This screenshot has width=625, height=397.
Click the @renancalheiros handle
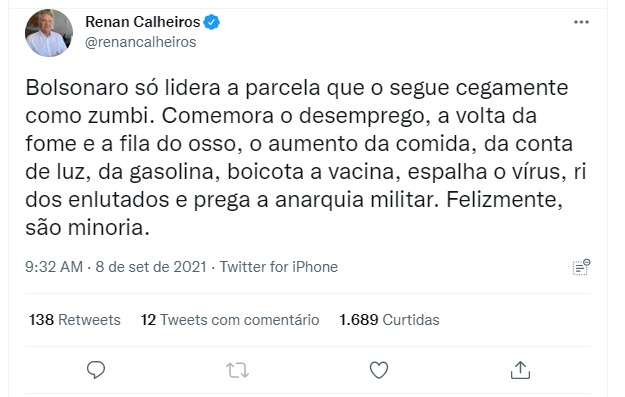(x=141, y=42)
